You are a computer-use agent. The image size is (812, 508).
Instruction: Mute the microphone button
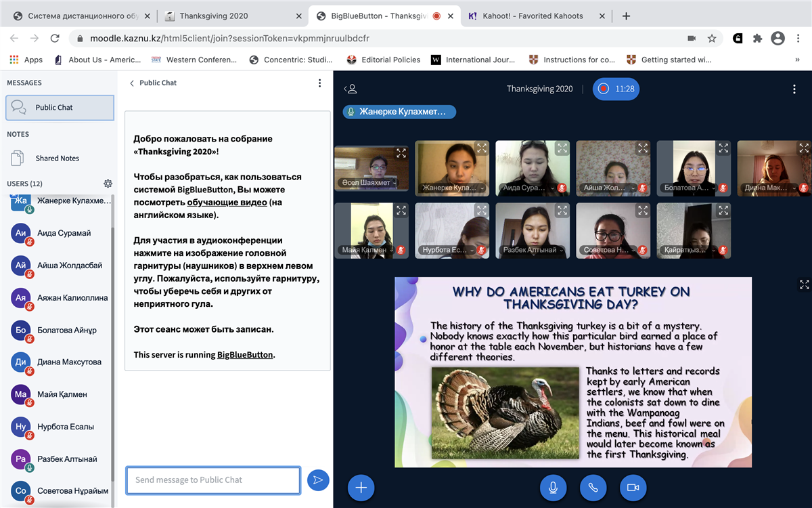pos(553,488)
